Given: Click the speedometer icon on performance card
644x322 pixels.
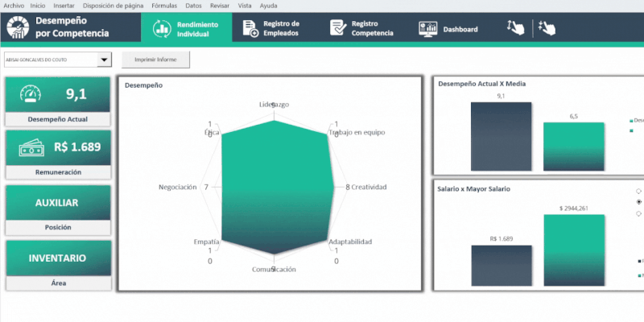Looking at the screenshot, I should click(x=32, y=94).
